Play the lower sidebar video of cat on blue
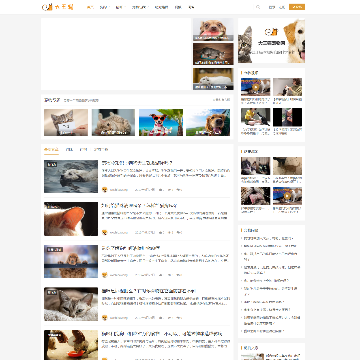This screenshot has width=360, height=360. point(287,196)
